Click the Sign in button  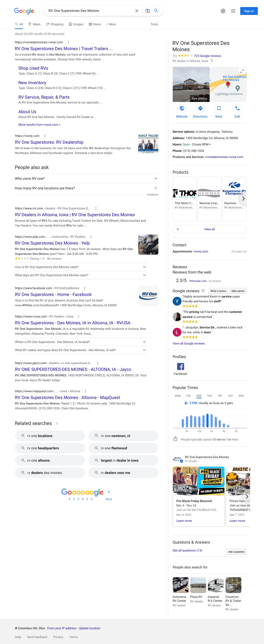[x=249, y=11]
